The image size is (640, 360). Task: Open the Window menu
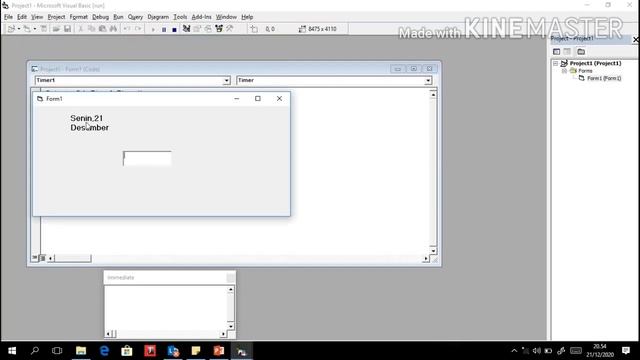(226, 17)
